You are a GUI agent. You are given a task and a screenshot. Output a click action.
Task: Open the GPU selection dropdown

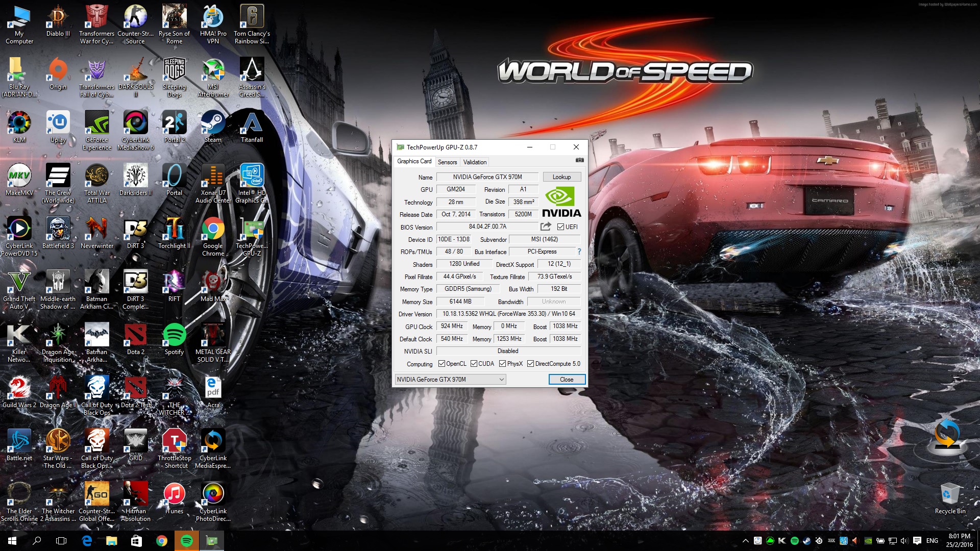click(x=450, y=380)
